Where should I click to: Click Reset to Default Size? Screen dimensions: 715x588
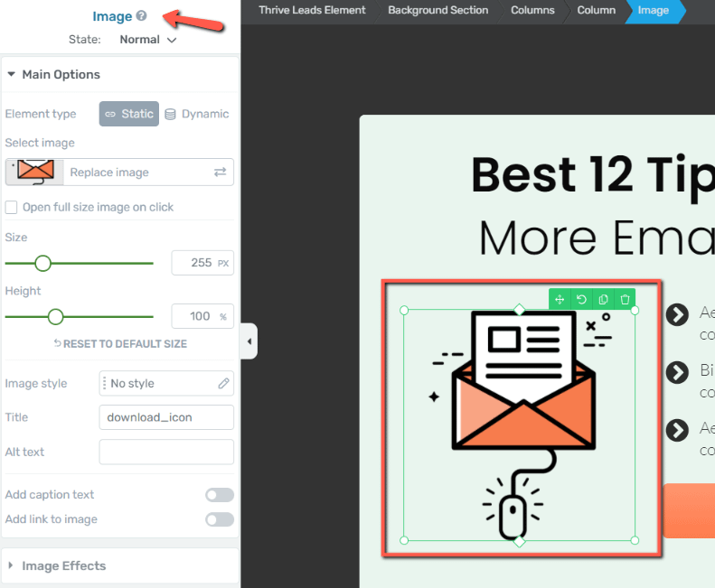click(120, 344)
